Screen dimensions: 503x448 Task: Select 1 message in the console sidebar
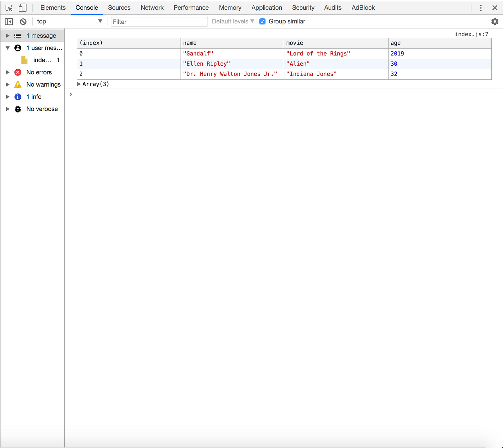[x=41, y=36]
